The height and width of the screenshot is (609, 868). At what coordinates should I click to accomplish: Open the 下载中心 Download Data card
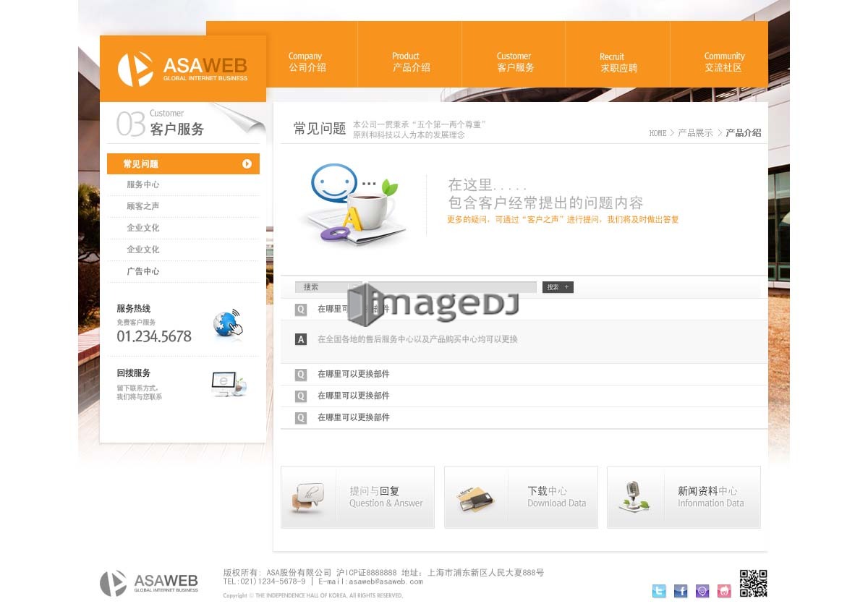[x=521, y=497]
